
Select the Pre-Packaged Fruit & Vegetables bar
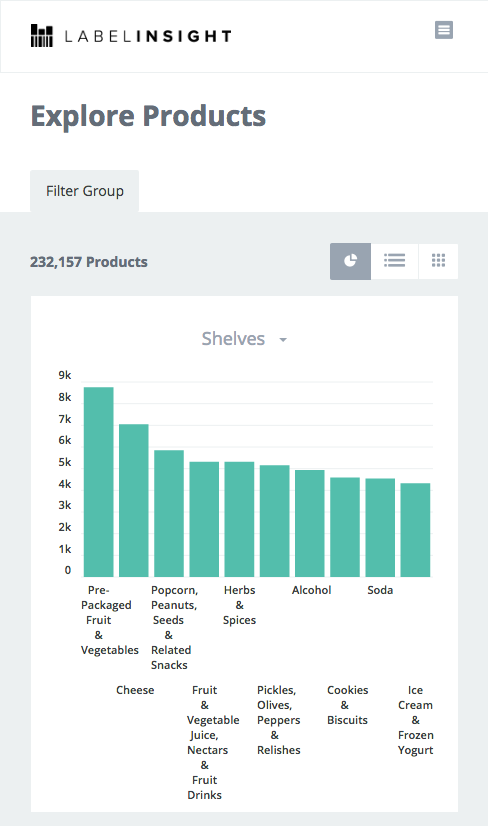(x=99, y=482)
